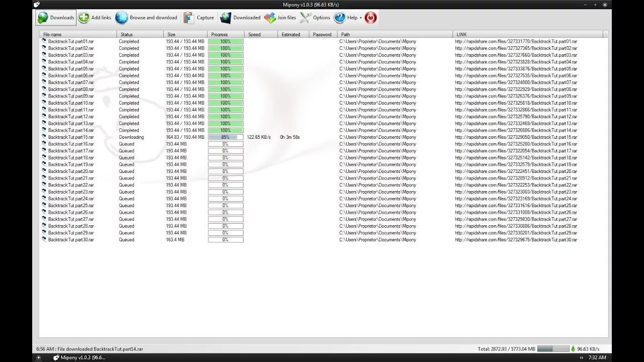The height and width of the screenshot is (362, 644).
Task: Click the 164.83 / 193.44 MB size cell
Action: point(185,137)
